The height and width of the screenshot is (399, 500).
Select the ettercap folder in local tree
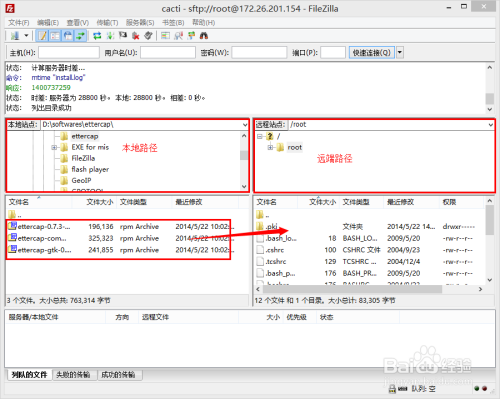pyautogui.click(x=85, y=136)
